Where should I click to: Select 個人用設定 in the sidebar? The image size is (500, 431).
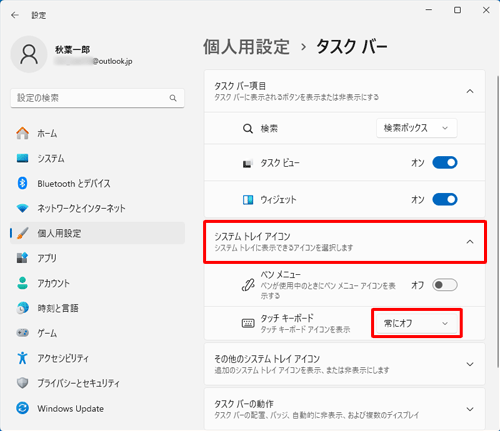point(97,233)
